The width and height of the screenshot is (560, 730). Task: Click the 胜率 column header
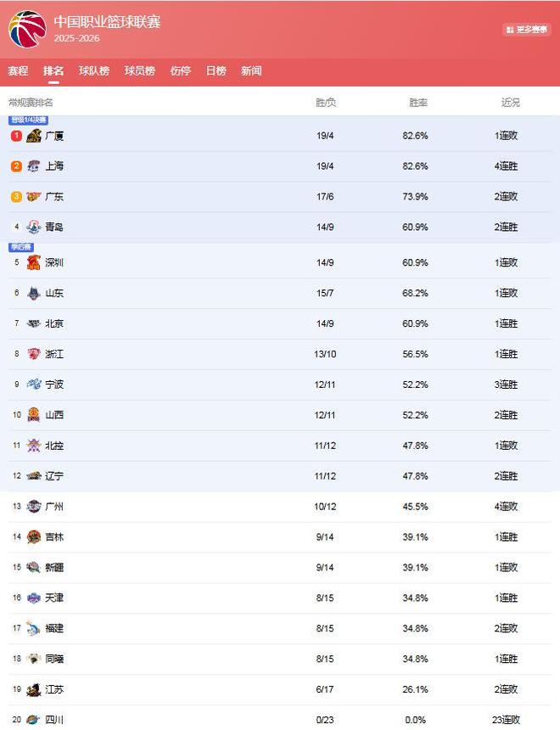click(418, 103)
